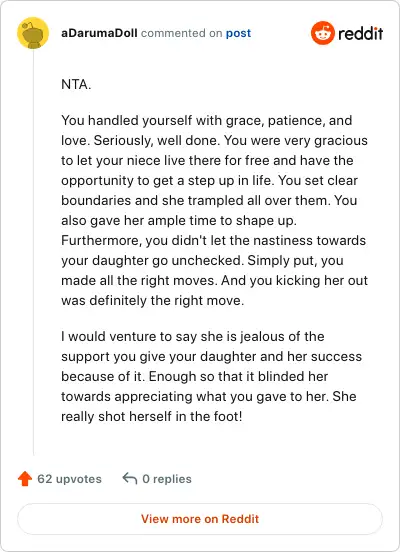The height and width of the screenshot is (552, 400).
Task: Click the line beginning "I would venture"
Action: tap(193, 337)
